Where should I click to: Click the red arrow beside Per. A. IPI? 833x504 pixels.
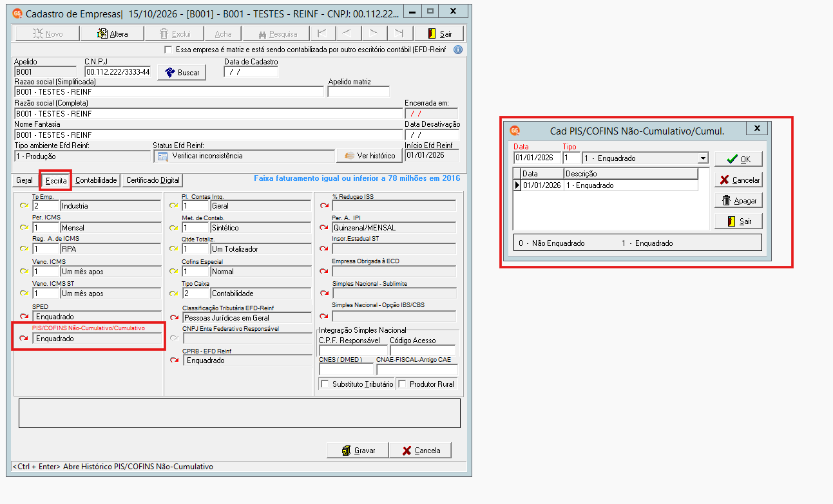[x=323, y=228]
